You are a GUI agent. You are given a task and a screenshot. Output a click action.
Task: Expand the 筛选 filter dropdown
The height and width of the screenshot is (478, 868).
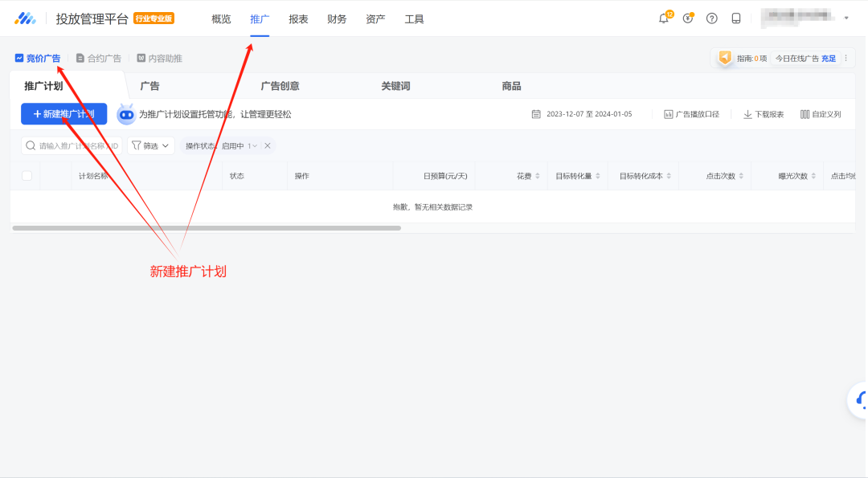[x=151, y=145]
